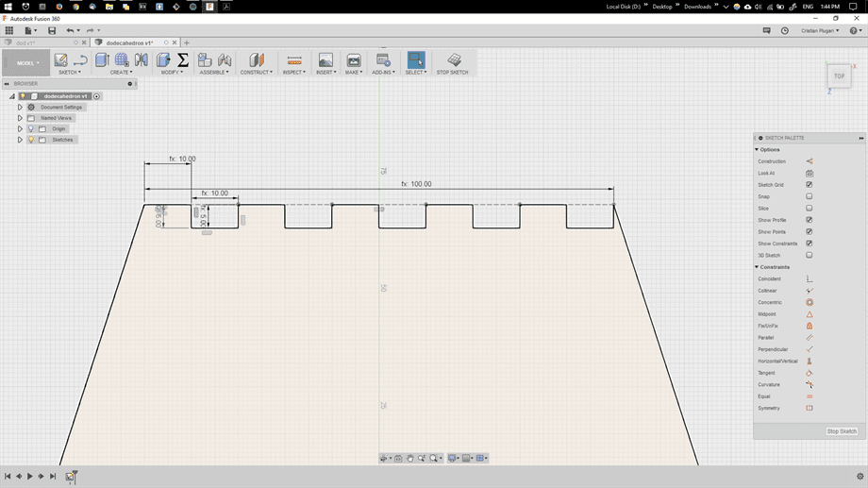Open Change Parameters sigma icon
This screenshot has width=868, height=488.
click(x=183, y=59)
